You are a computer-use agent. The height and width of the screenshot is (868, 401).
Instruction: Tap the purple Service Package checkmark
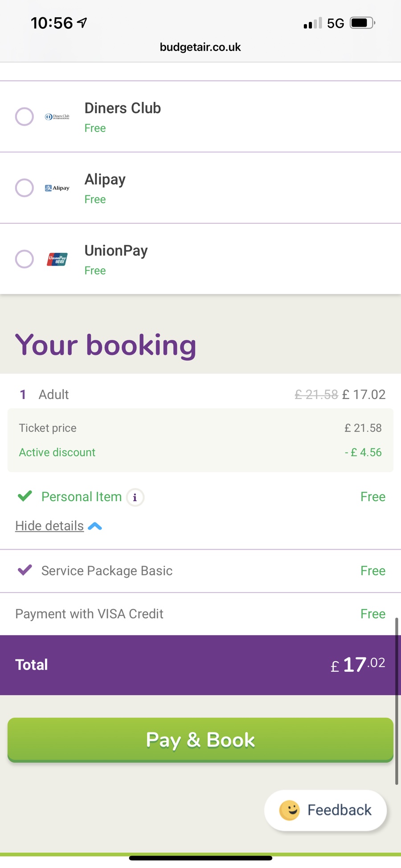coord(25,570)
